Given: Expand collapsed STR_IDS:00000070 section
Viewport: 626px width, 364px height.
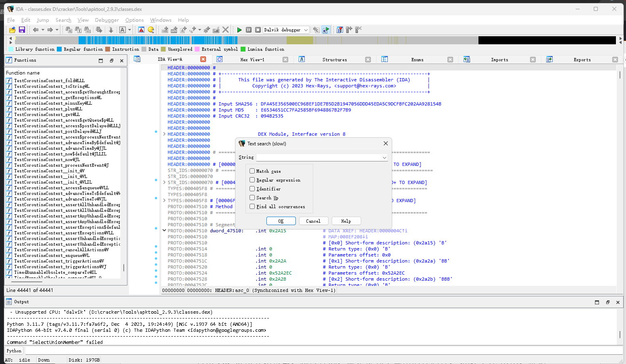Looking at the screenshot, I should point(164,182).
